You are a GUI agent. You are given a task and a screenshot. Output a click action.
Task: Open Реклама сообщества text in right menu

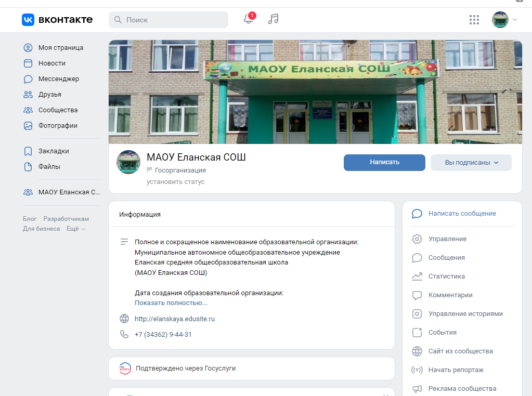click(462, 389)
